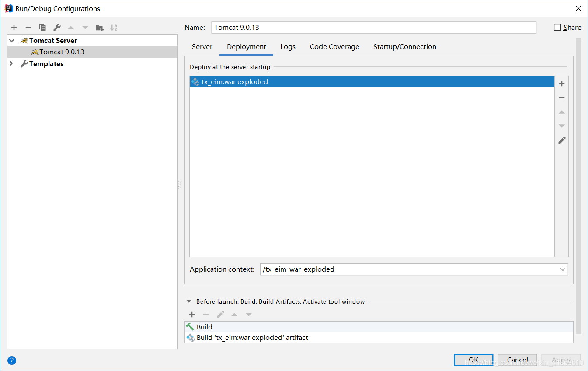Remove artifact from deploy list
Screen dimensions: 588x371
(562, 98)
